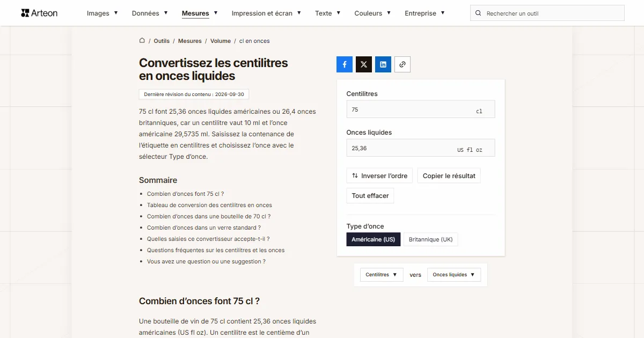Jump to 'Quelles saisies ce convertisseur accepte-t-il ?'
Image resolution: width=644 pixels, height=338 pixels.
[208, 239]
